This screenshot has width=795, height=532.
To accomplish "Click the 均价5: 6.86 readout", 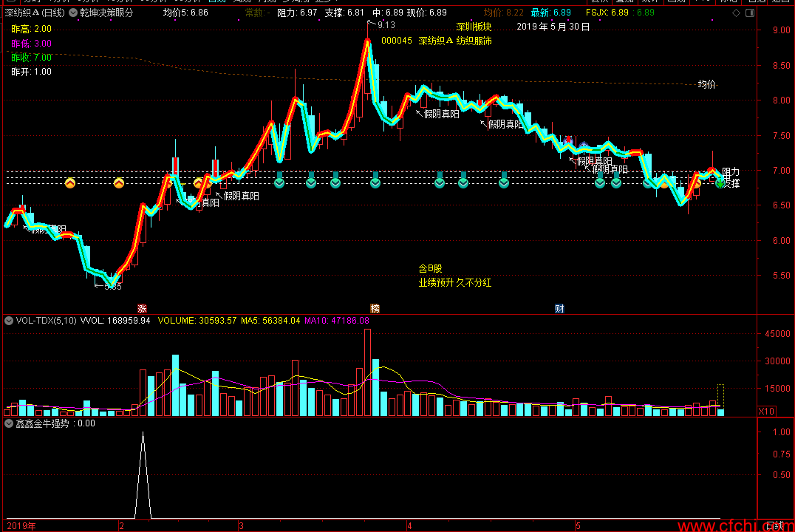I will (185, 13).
